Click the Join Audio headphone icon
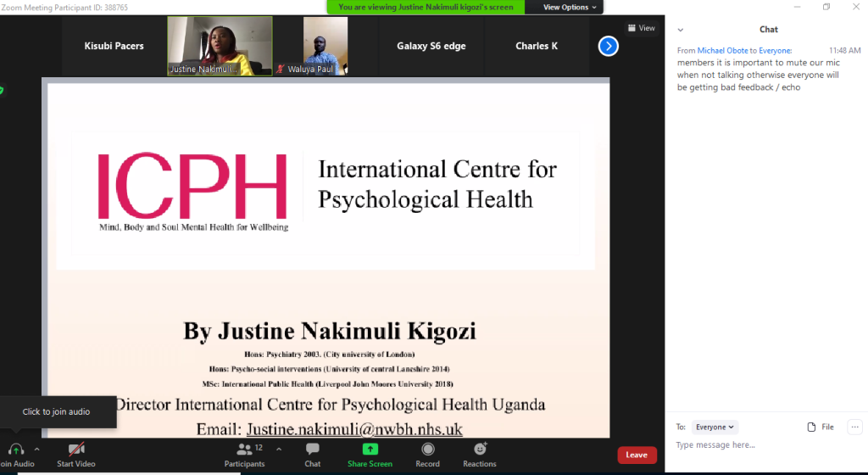The height and width of the screenshot is (475, 868). click(x=16, y=450)
